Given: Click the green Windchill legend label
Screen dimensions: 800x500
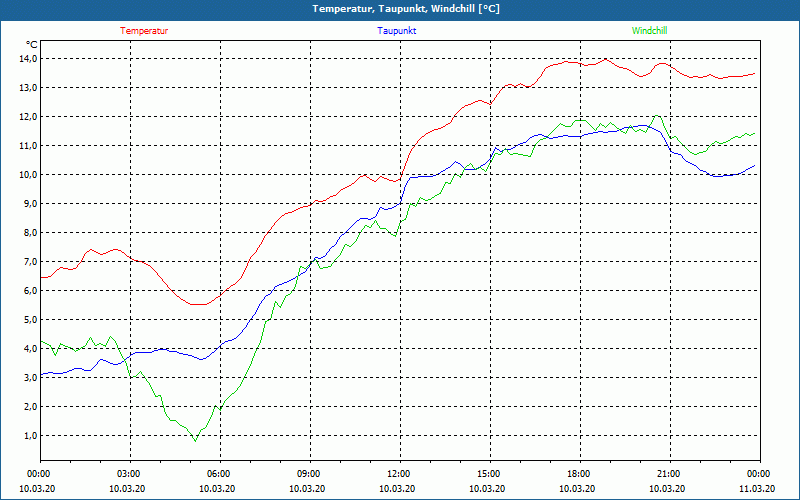Looking at the screenshot, I should tap(649, 31).
